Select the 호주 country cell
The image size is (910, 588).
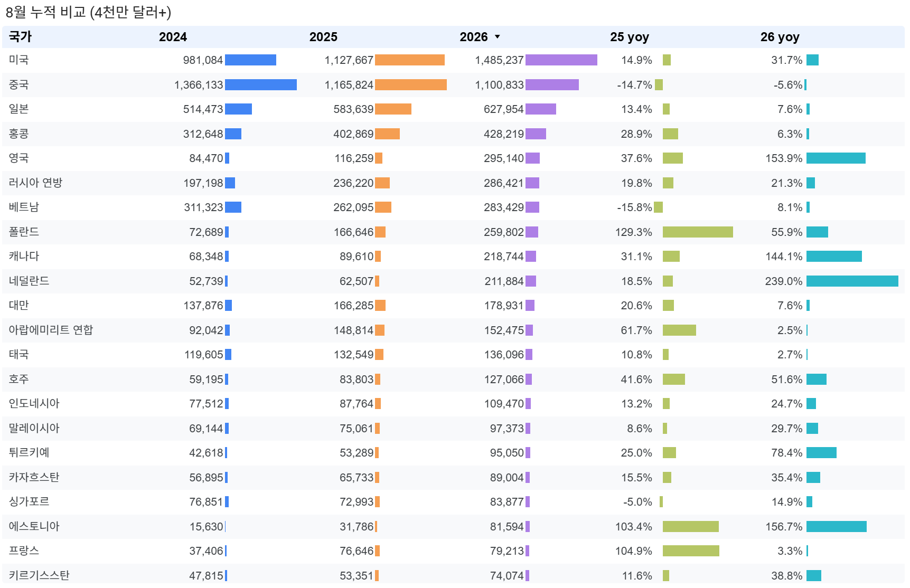[19, 379]
